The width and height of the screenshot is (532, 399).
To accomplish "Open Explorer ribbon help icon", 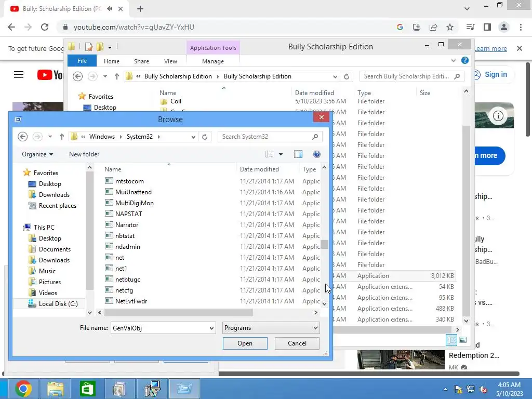I will (465, 60).
